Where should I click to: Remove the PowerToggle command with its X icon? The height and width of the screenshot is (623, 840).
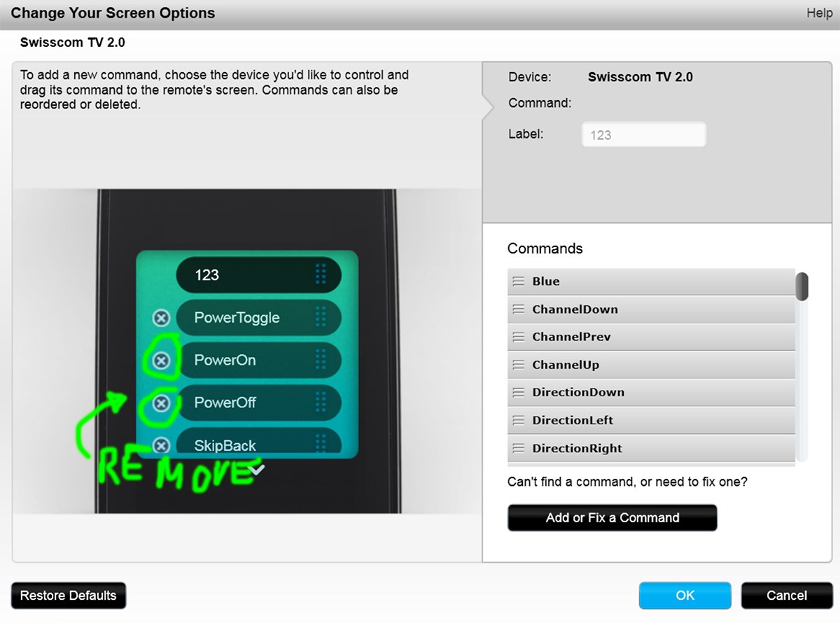[x=161, y=318]
